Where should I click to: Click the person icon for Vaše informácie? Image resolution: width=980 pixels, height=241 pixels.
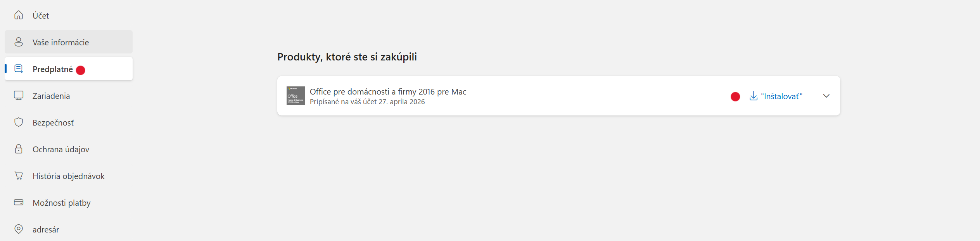click(x=19, y=42)
